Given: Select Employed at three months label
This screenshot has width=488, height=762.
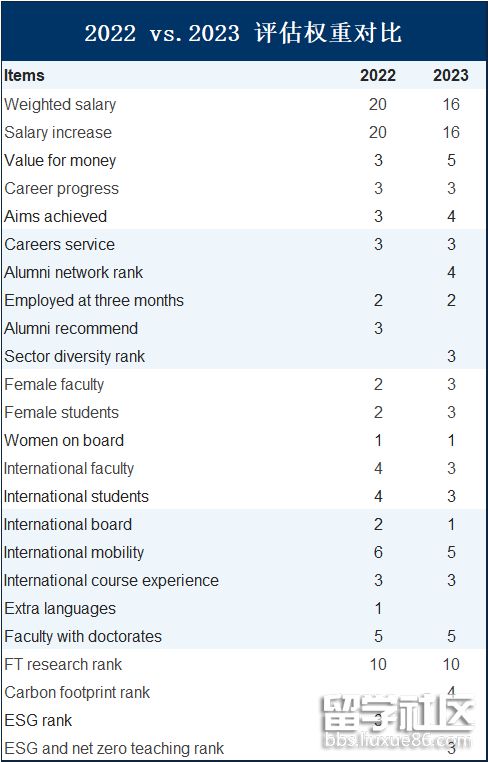Looking at the screenshot, I should pyautogui.click(x=94, y=300).
